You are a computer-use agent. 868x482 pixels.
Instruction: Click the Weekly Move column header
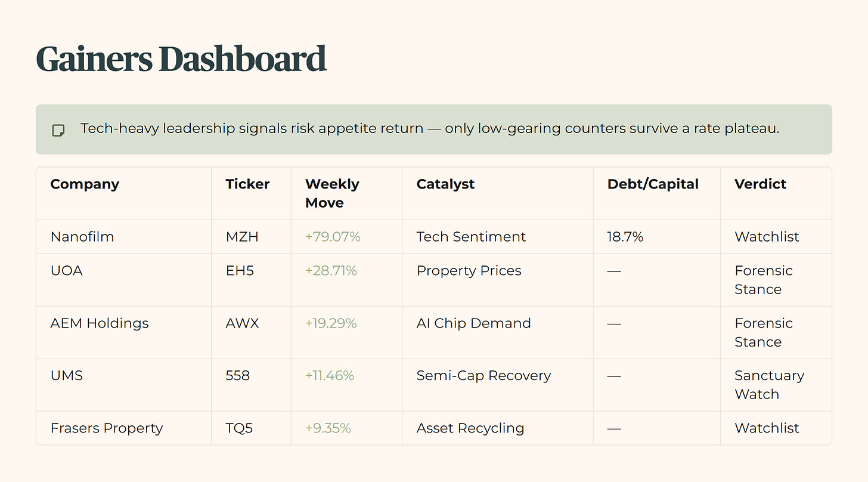click(332, 193)
